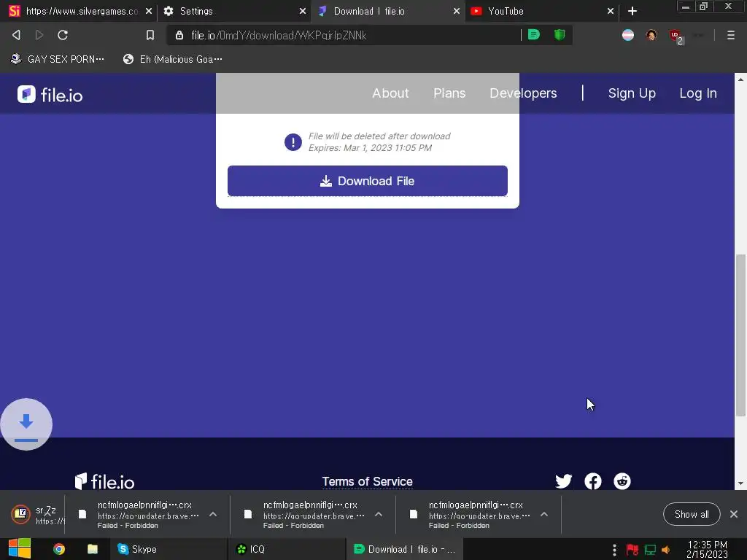Open the avatar profile extension icon
Viewport: 747px width, 560px height.
(651, 35)
